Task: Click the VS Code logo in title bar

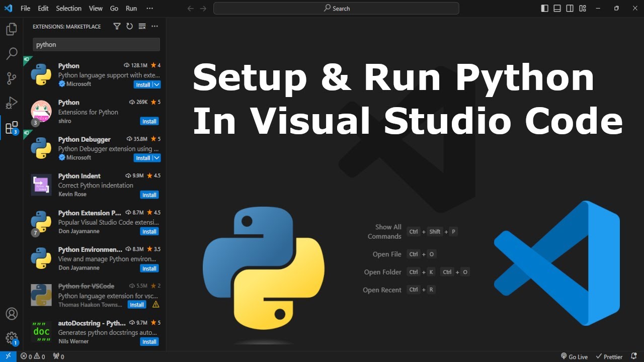Action: click(x=8, y=8)
